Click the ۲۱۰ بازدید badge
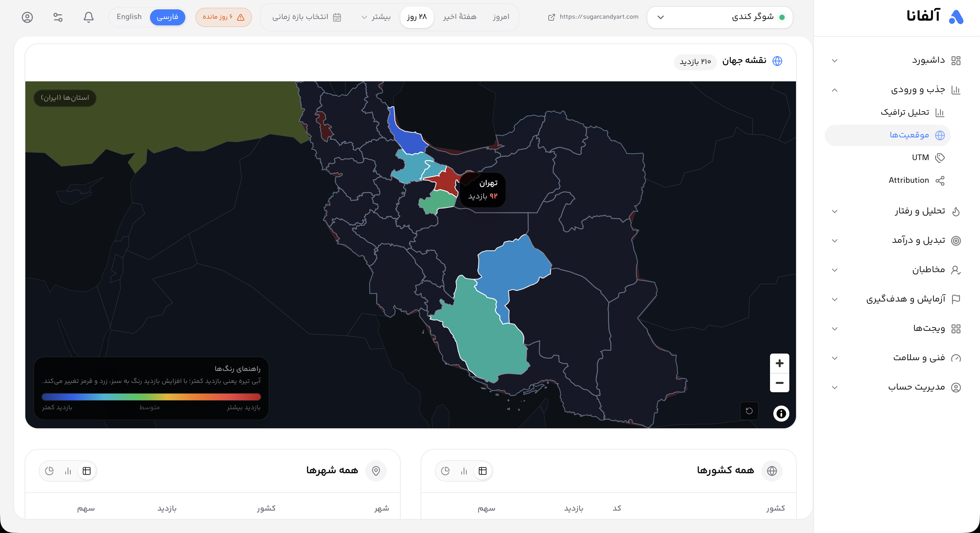 (695, 62)
